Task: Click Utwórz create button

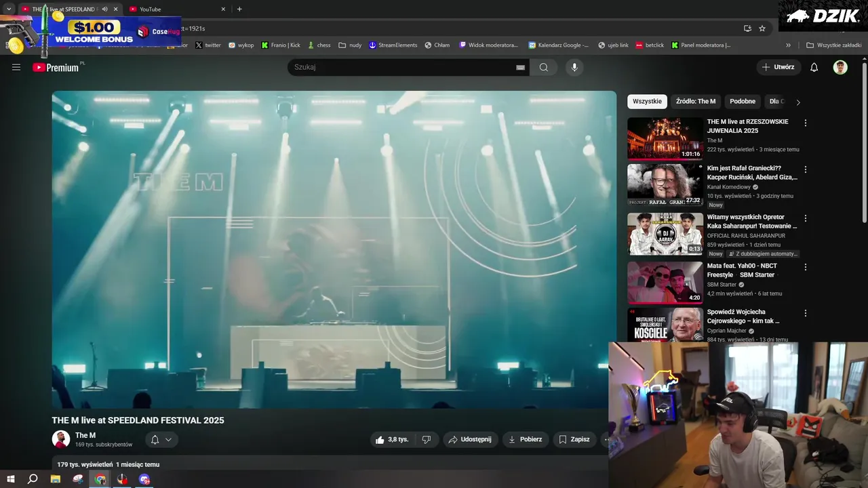Action: pyautogui.click(x=778, y=67)
